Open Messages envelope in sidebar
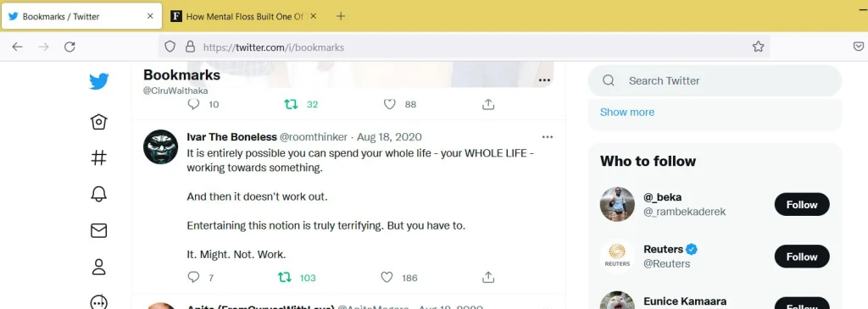This screenshot has height=309, width=868. pyautogui.click(x=98, y=230)
